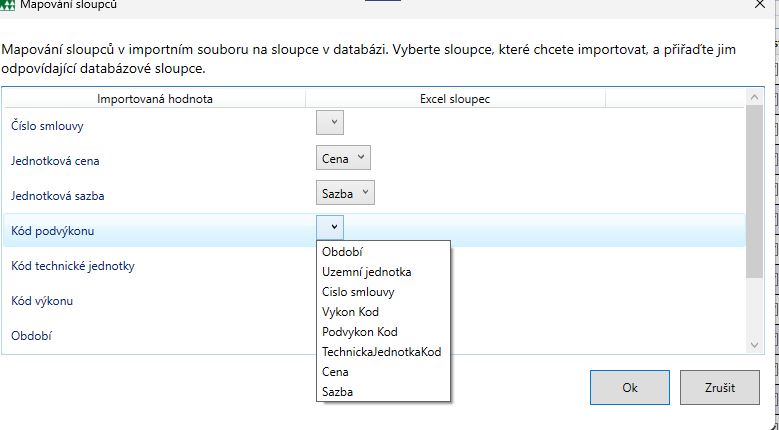Close the Mapování sloupců dialog
779x430 pixels.
coord(756,4)
